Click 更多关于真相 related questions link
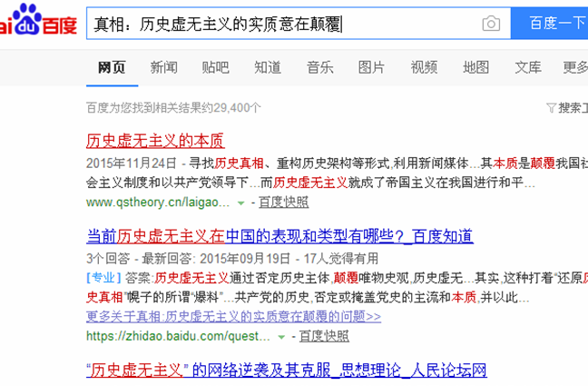Image resolution: width=588 pixels, height=386 pixels. [x=233, y=317]
